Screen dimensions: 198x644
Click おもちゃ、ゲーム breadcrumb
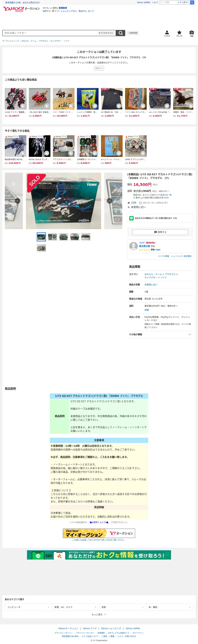click(x=29, y=41)
